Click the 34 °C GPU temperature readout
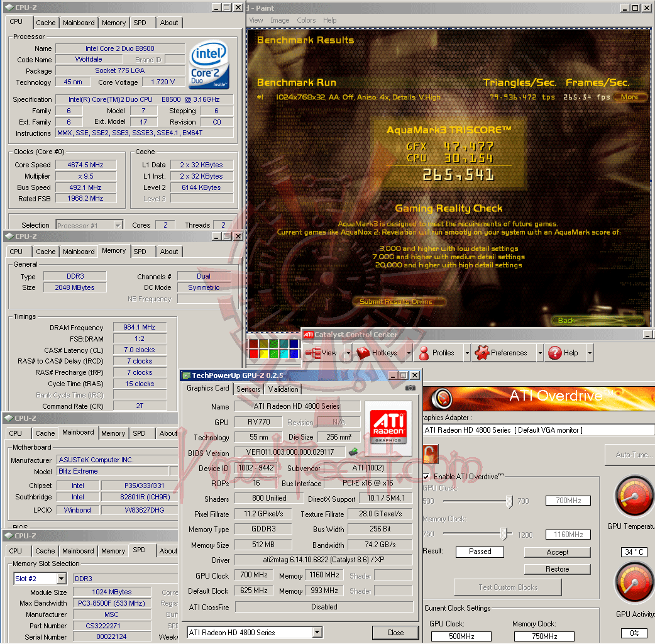Image resolution: width=655 pixels, height=644 pixels. [x=634, y=552]
